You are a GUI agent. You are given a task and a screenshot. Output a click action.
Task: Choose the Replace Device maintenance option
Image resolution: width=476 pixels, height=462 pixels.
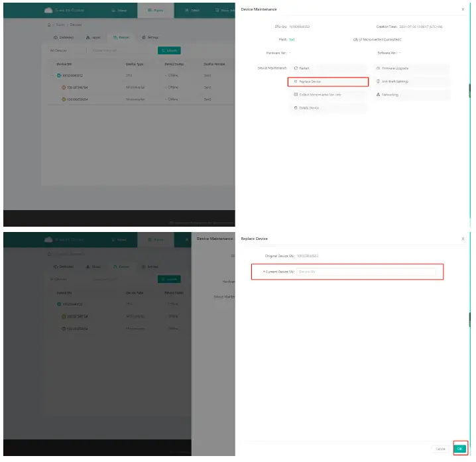tap(328, 82)
